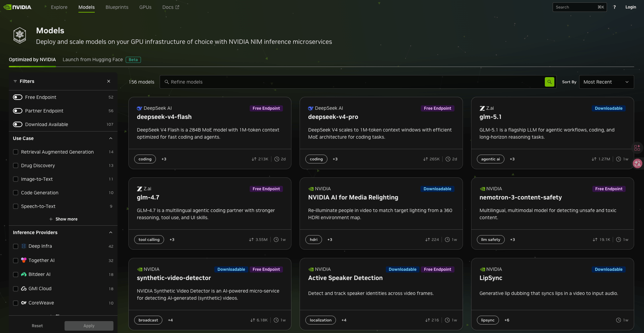Open the help question mark icon
The width and height of the screenshot is (644, 333).
[x=614, y=7]
